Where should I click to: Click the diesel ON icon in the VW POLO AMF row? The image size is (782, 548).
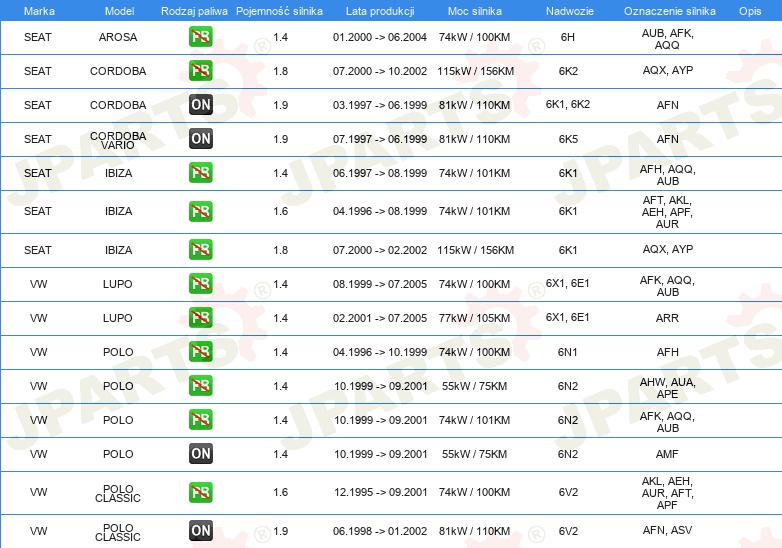pos(200,453)
